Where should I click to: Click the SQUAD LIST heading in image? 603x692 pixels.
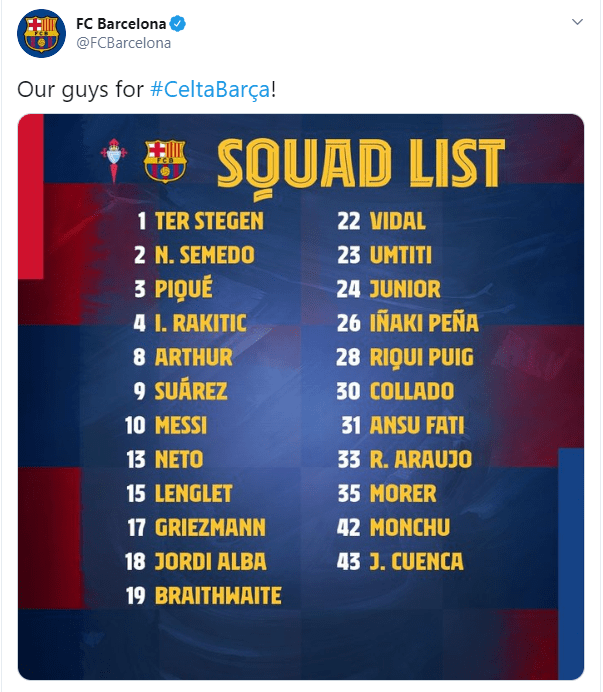tap(361, 160)
